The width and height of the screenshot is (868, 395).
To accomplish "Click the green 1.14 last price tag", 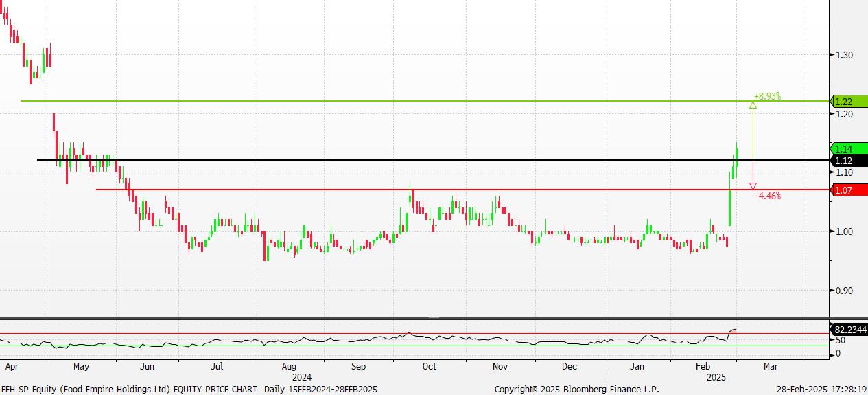I will pos(849,148).
